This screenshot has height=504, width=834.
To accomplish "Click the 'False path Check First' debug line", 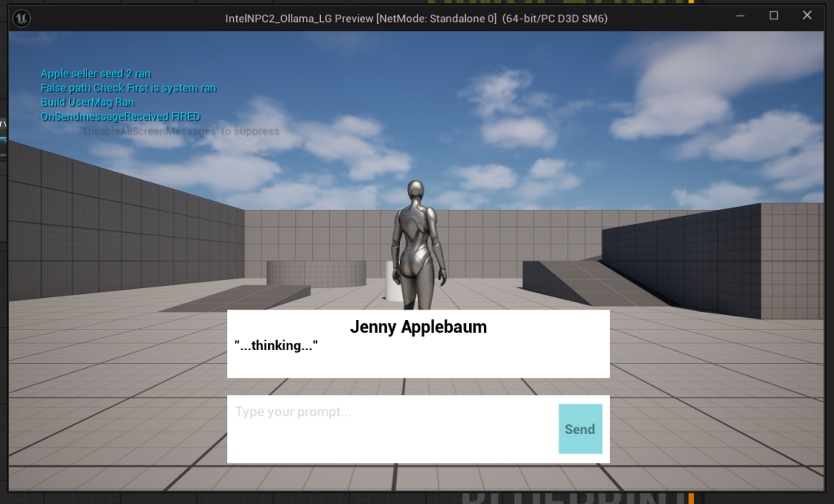I will pos(128,88).
